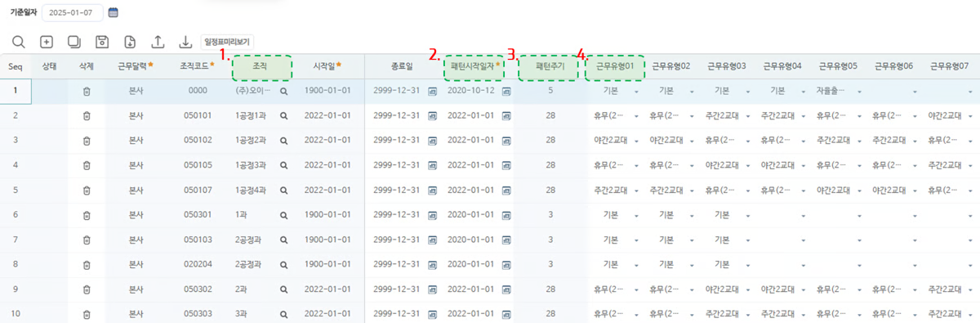This screenshot has width=980, height=323.
Task: Click the trash icon for row 020204
Action: 87,264
